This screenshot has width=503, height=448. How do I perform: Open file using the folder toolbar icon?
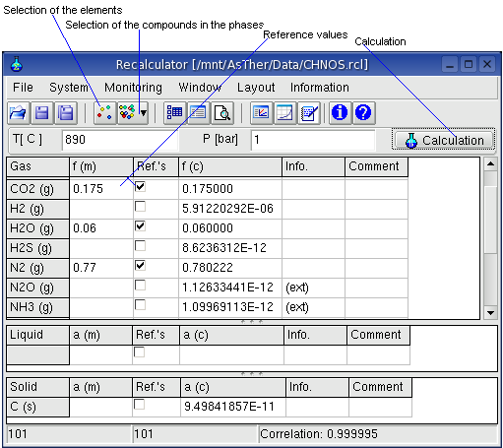(x=19, y=113)
